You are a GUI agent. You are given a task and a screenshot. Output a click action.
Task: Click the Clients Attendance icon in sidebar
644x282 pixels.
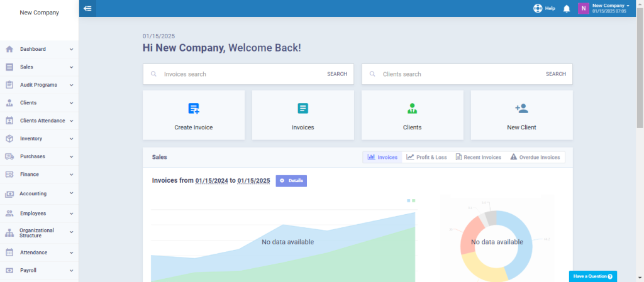point(9,121)
